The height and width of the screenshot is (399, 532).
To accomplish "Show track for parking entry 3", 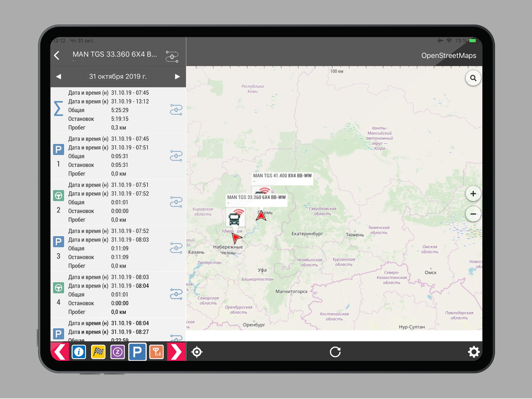I will [176, 248].
